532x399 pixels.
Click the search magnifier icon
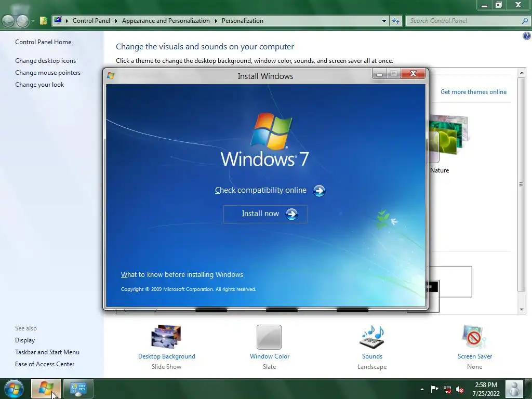(x=525, y=21)
